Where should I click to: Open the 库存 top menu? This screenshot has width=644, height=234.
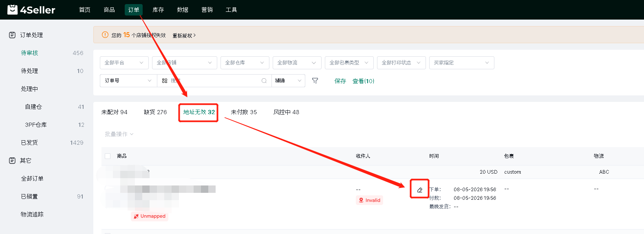pos(158,10)
